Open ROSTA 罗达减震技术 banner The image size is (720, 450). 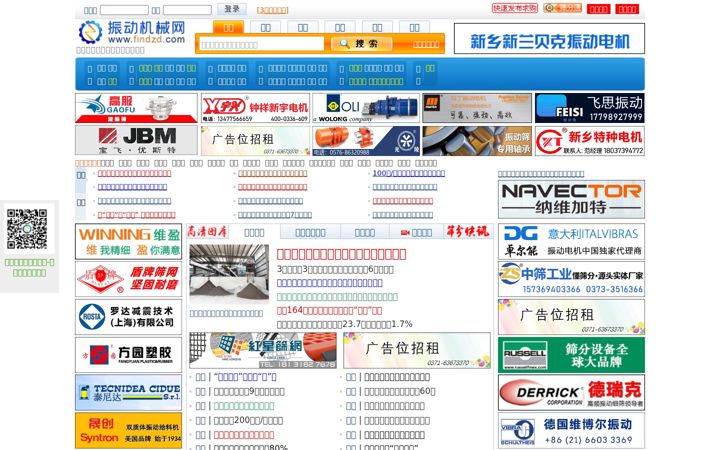[129, 317]
